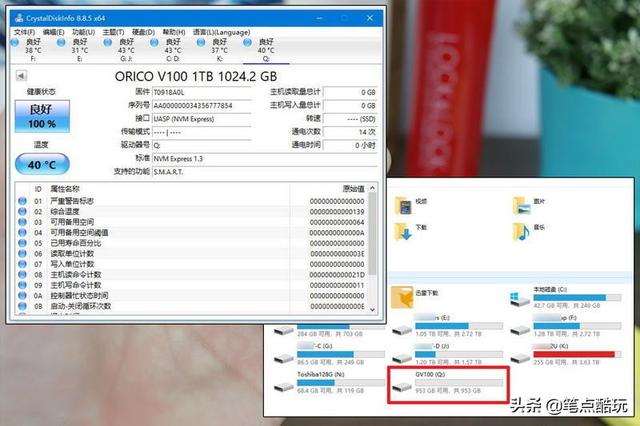The height and width of the screenshot is (426, 640).
Task: Click the previous disk arrow button
Action: (x=21, y=75)
